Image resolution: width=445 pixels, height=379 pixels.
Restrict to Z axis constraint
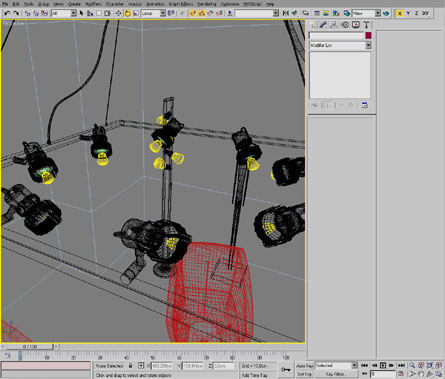416,13
